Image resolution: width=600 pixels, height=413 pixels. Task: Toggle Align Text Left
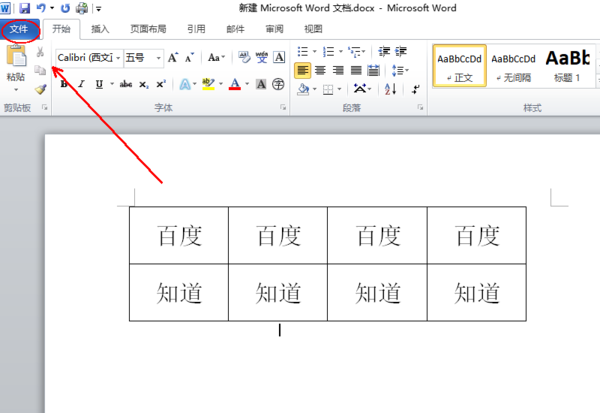pos(302,70)
